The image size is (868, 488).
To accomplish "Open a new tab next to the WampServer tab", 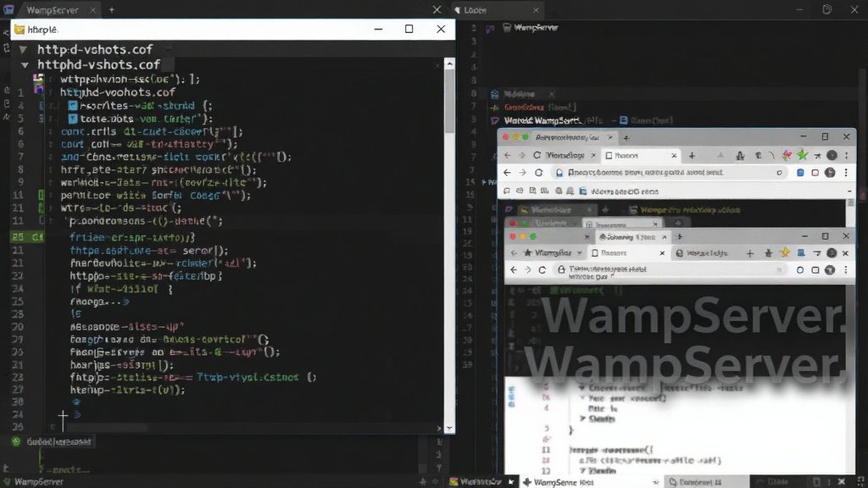I will (x=111, y=10).
